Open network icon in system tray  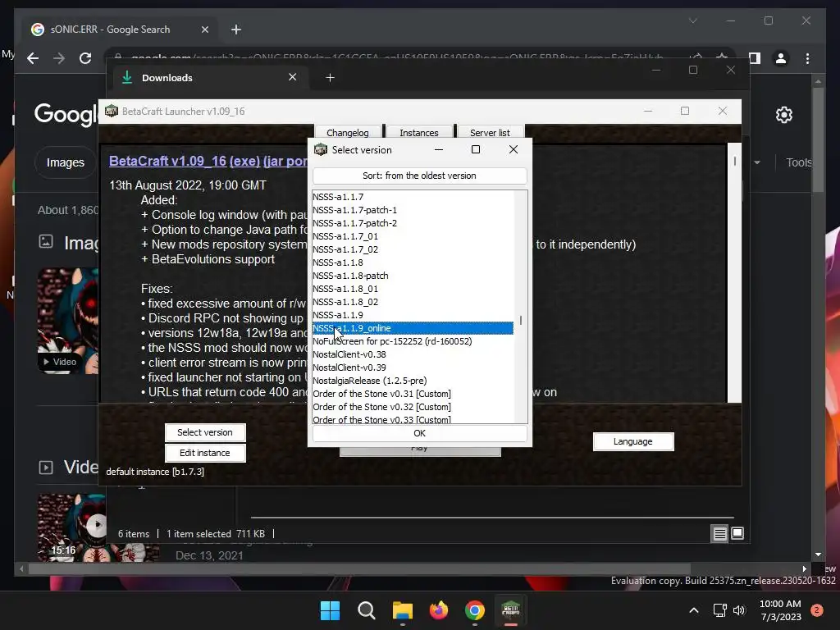point(720,610)
